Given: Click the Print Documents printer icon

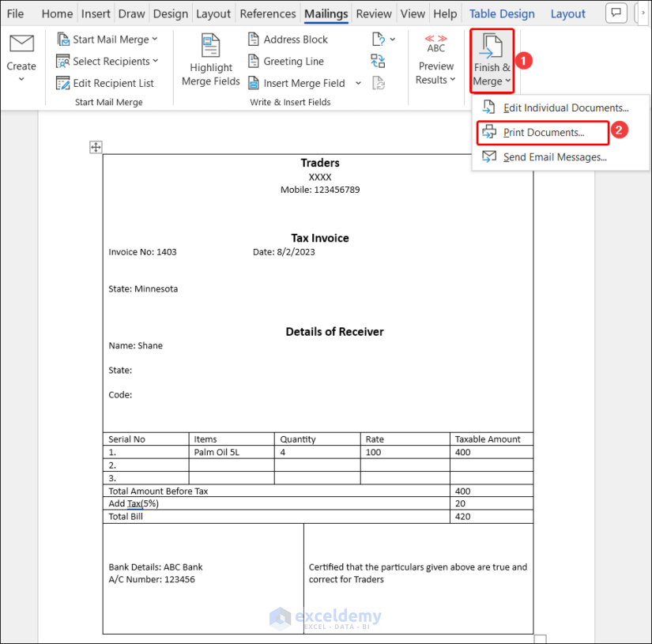Looking at the screenshot, I should click(x=489, y=132).
